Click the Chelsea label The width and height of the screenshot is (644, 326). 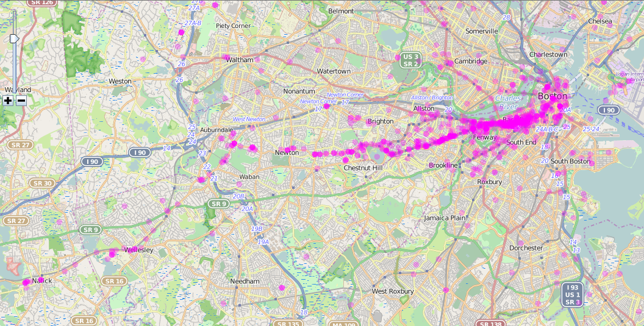[x=599, y=21]
